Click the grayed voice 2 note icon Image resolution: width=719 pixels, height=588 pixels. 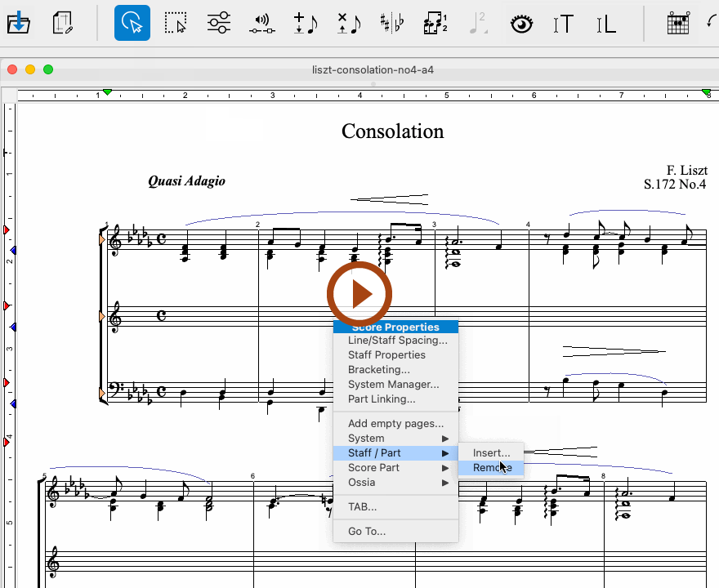(478, 23)
